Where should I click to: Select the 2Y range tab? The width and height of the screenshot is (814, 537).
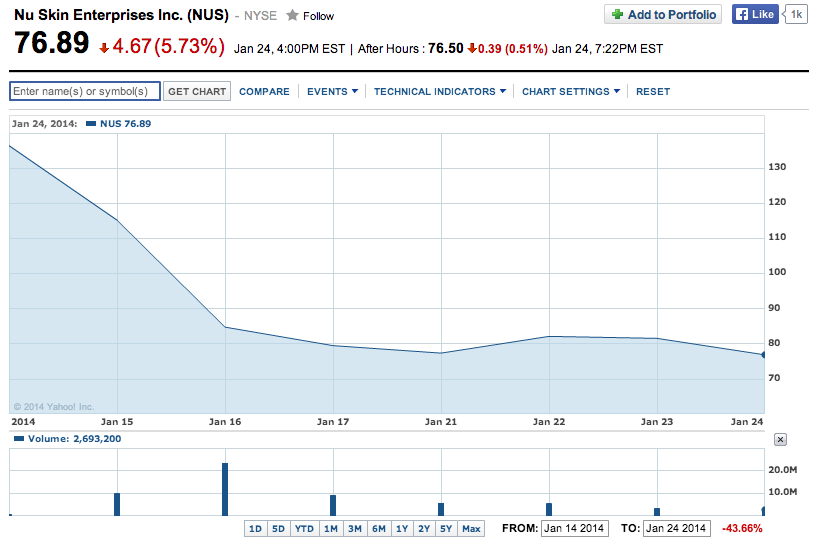(425, 529)
